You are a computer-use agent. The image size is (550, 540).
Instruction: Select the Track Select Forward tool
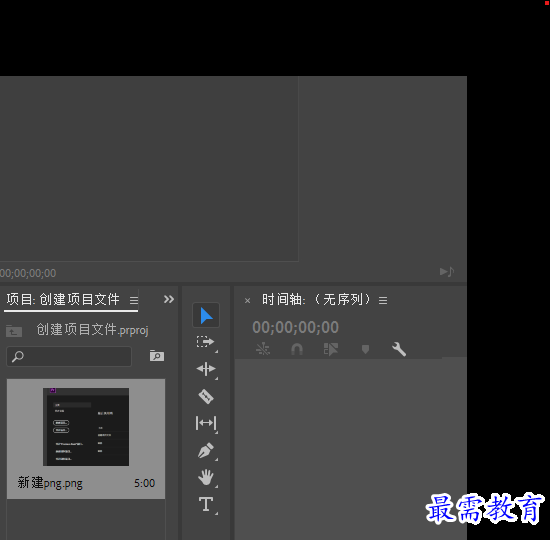coord(206,342)
